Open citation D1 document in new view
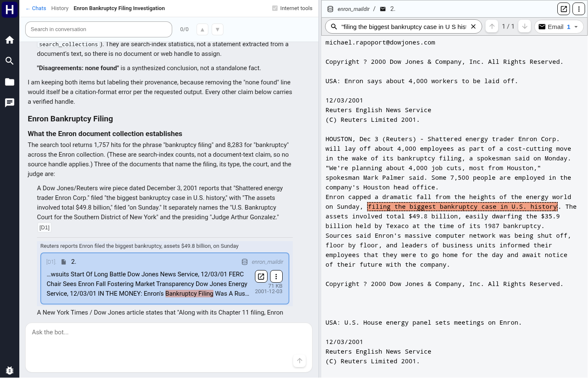The image size is (588, 378). (261, 276)
